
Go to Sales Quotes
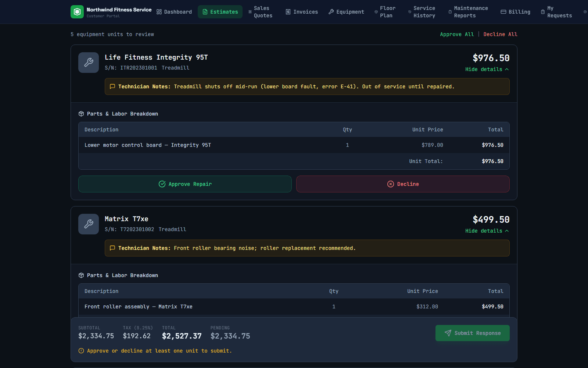261,12
